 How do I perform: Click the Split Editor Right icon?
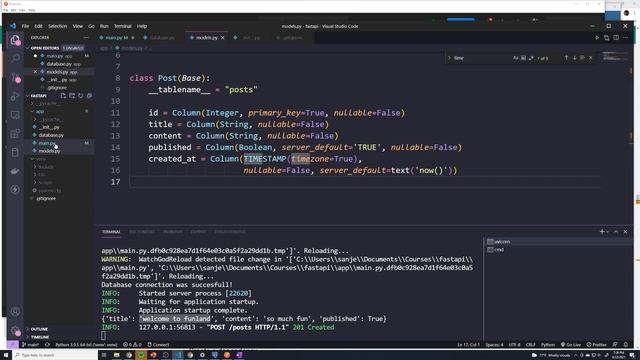click(616, 38)
